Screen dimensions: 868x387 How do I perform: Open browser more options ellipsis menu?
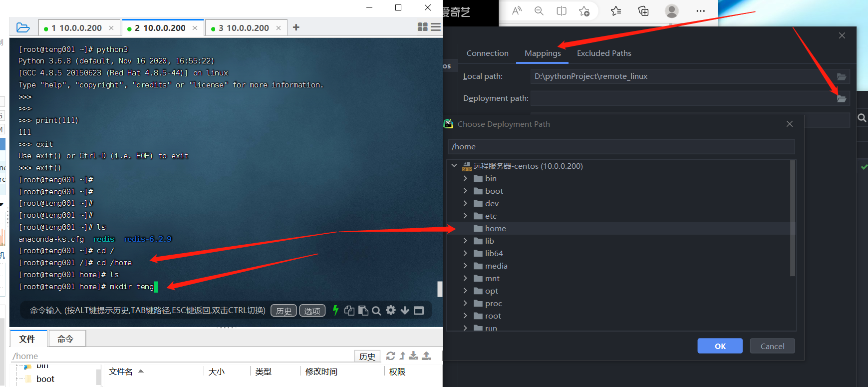click(701, 10)
